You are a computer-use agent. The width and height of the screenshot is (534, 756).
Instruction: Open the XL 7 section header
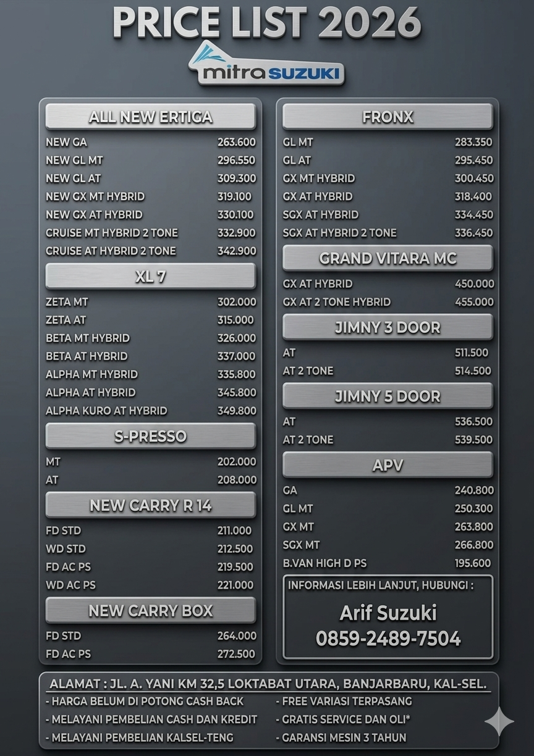pyautogui.click(x=150, y=276)
